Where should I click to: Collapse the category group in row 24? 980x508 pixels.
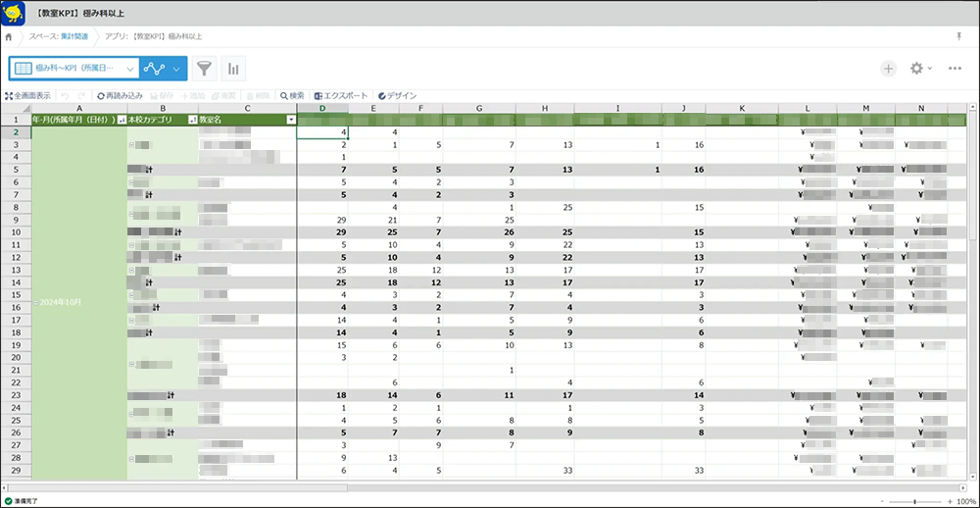(x=133, y=414)
